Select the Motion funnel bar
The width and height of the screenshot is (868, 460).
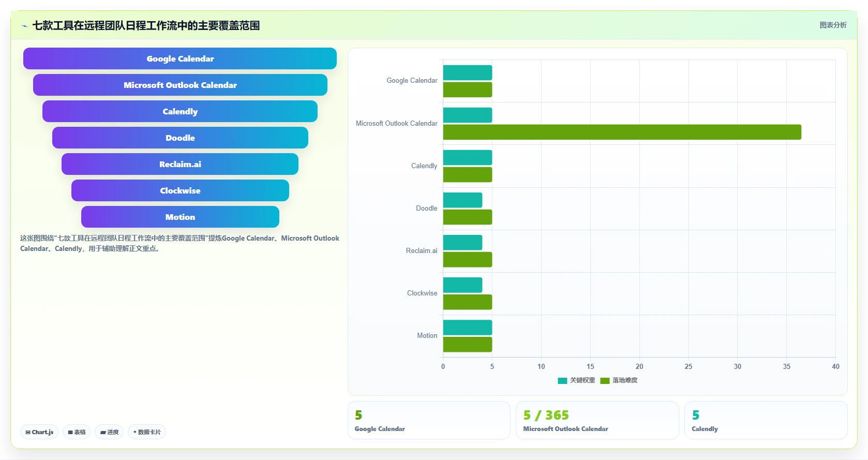180,217
